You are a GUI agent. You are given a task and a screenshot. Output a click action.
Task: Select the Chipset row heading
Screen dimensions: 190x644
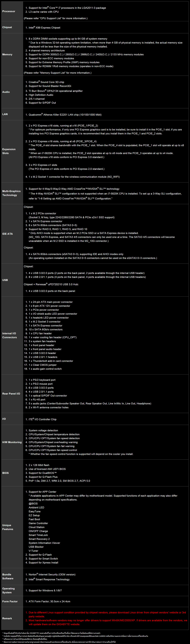pos(7,27)
